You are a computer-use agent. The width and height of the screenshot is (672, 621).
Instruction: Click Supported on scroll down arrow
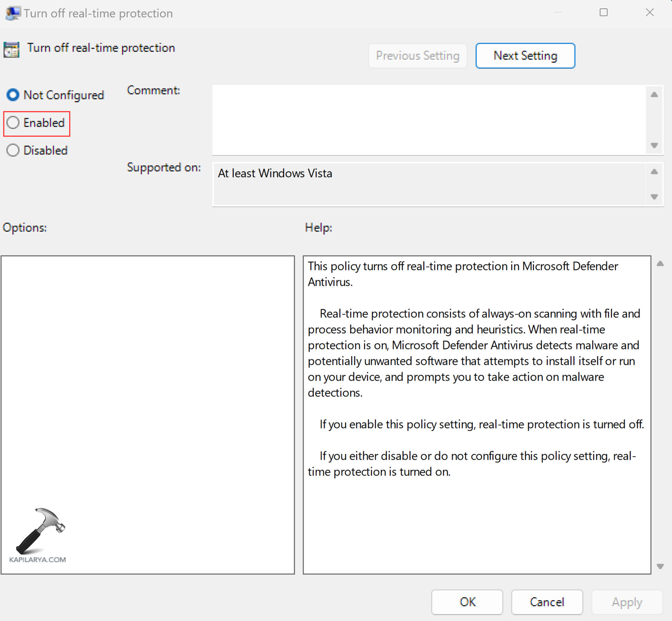pyautogui.click(x=654, y=196)
